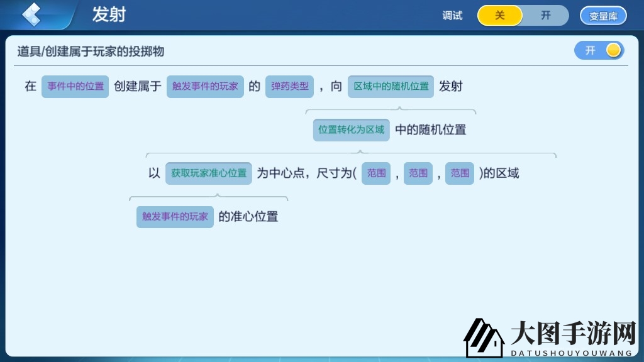Edit the third 范围 value field
The width and height of the screenshot is (644, 362).
coord(459,173)
